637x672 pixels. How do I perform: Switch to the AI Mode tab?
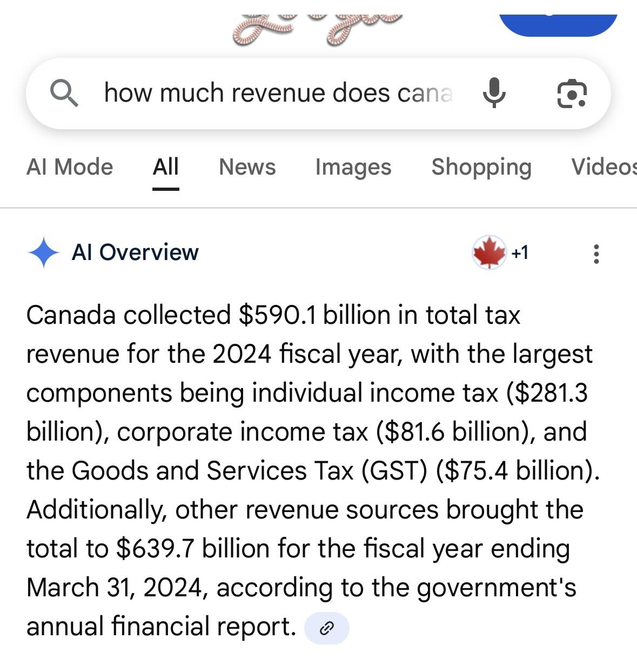tap(70, 167)
